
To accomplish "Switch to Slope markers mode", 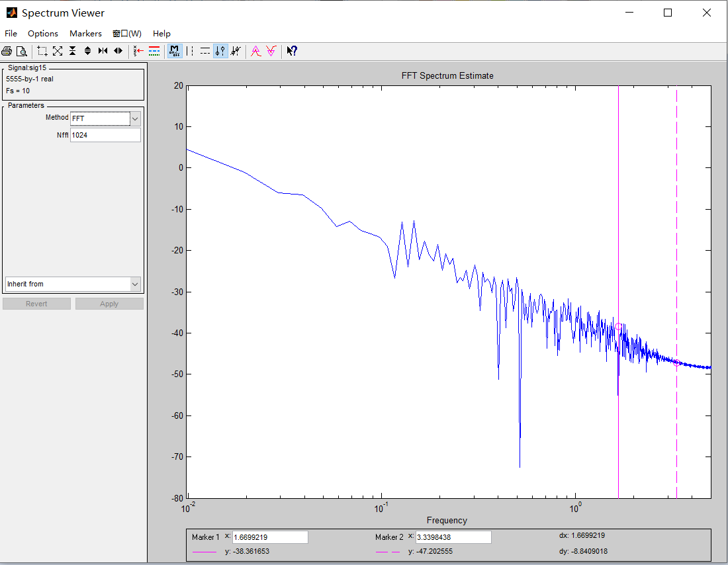I will click(236, 51).
